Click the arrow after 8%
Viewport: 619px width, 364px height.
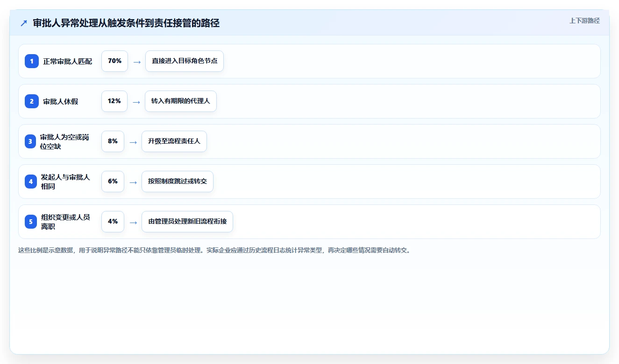(133, 142)
